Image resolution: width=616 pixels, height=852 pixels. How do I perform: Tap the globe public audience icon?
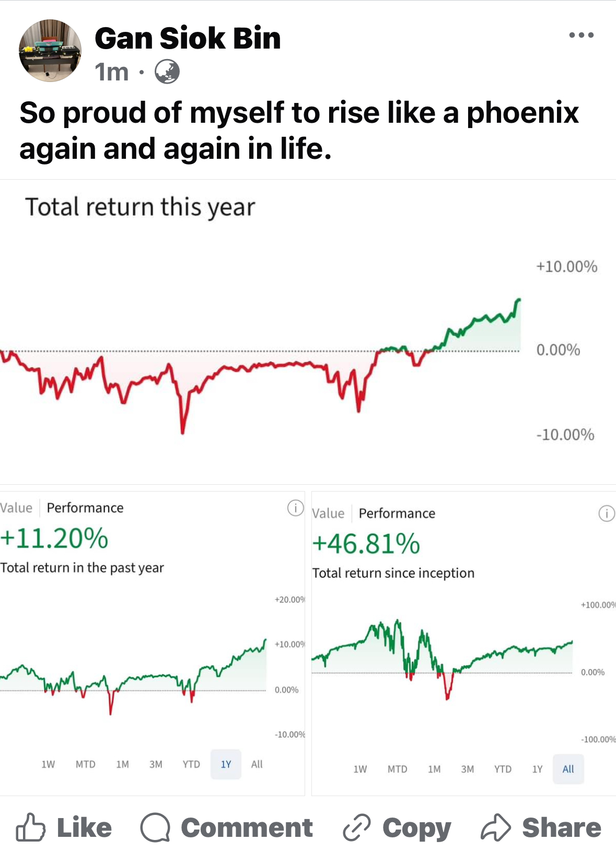point(167,72)
